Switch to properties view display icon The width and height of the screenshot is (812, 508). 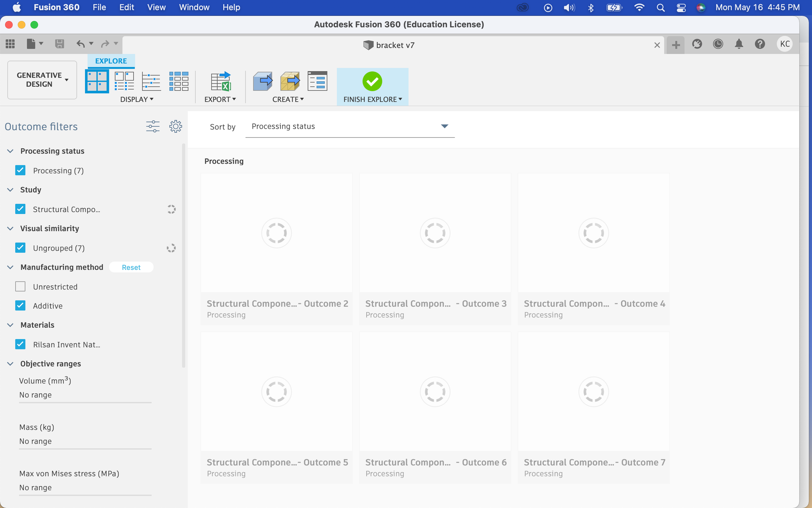[x=124, y=81]
